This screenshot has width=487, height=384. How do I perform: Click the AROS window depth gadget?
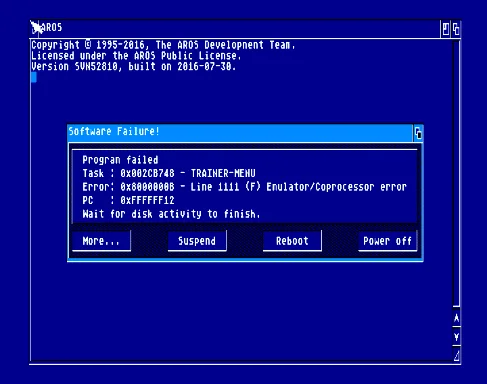pyautogui.click(x=456, y=29)
